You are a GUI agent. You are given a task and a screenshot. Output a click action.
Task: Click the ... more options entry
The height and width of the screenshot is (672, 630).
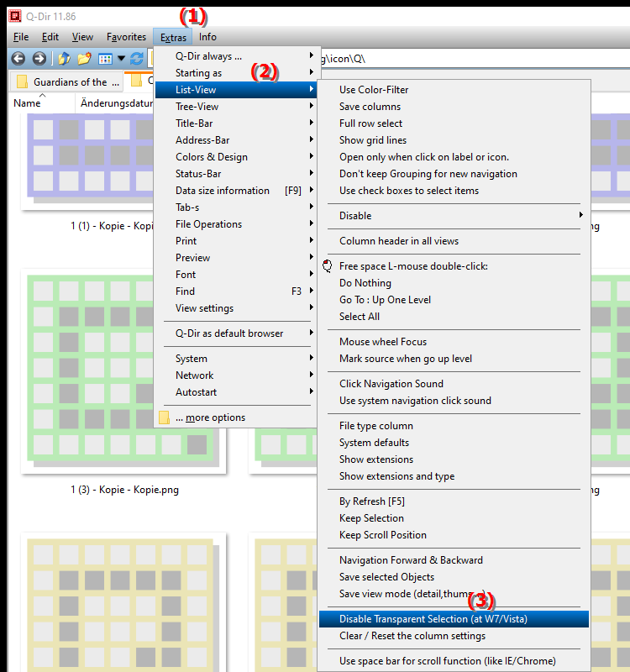click(x=237, y=417)
